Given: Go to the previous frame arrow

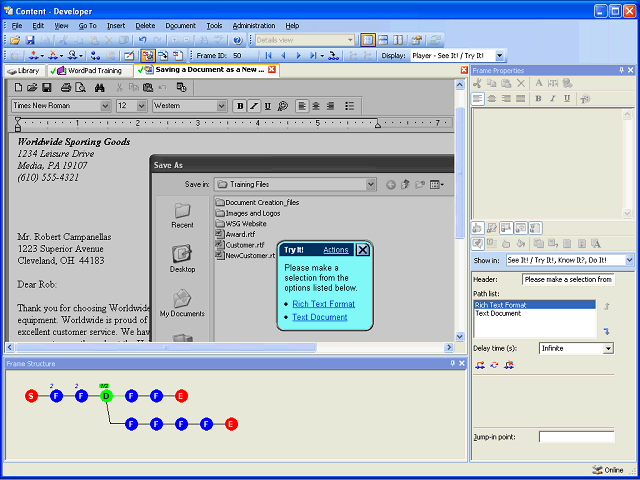Looking at the screenshot, I should point(283,56).
